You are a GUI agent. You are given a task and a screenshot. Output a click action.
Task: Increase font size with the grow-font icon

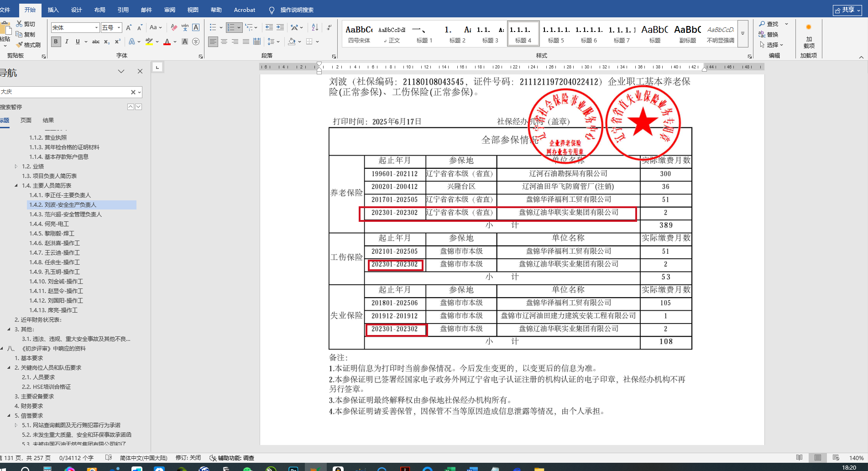[x=129, y=28]
